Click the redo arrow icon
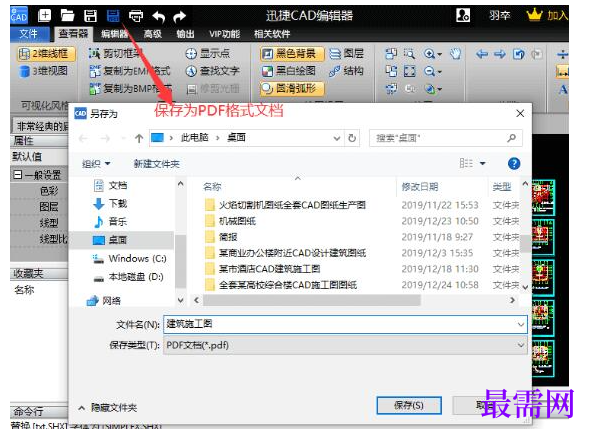The height and width of the screenshot is (435, 593). pyautogui.click(x=180, y=16)
